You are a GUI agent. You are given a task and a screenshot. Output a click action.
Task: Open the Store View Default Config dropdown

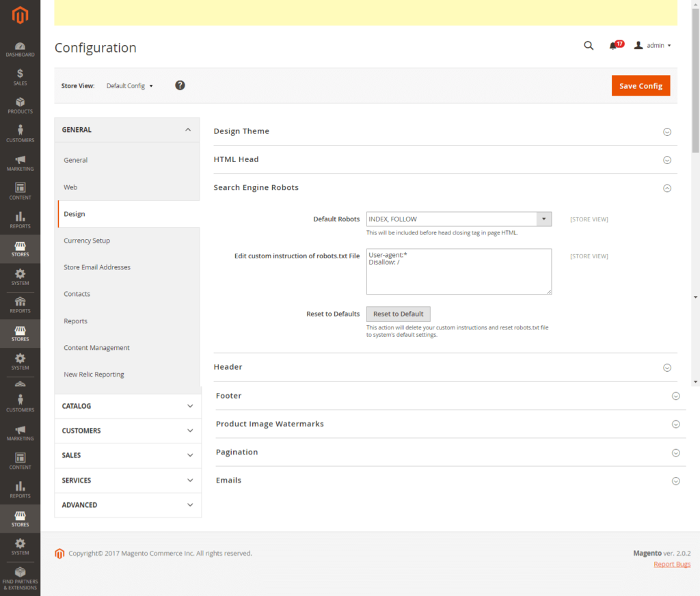(129, 85)
